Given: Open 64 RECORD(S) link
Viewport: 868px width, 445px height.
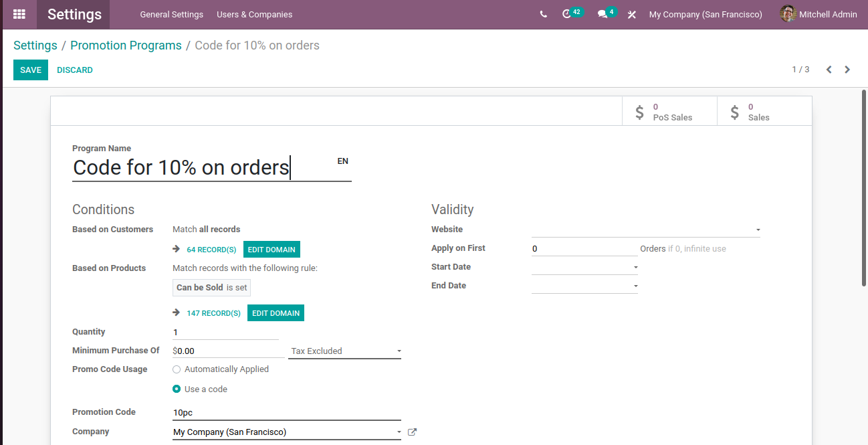Looking at the screenshot, I should click(211, 250).
